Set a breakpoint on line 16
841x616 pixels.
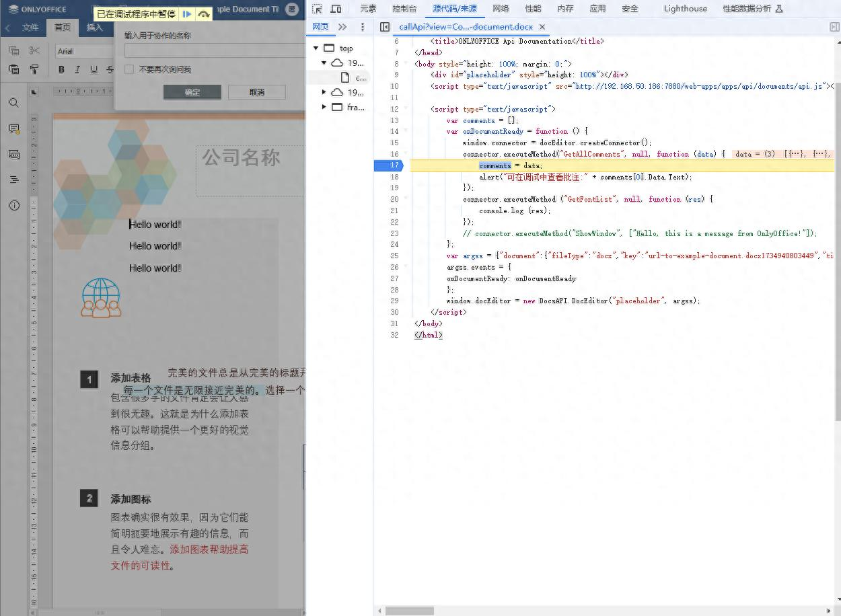[x=394, y=154]
